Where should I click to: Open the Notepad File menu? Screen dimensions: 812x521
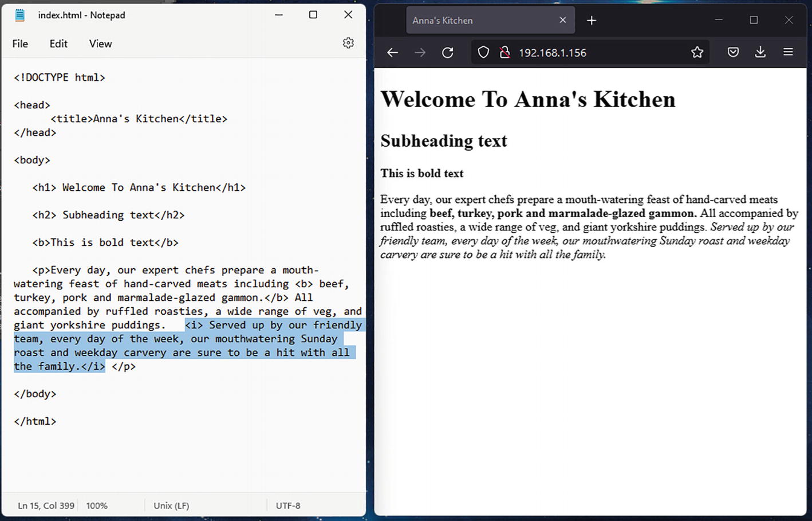pos(20,44)
